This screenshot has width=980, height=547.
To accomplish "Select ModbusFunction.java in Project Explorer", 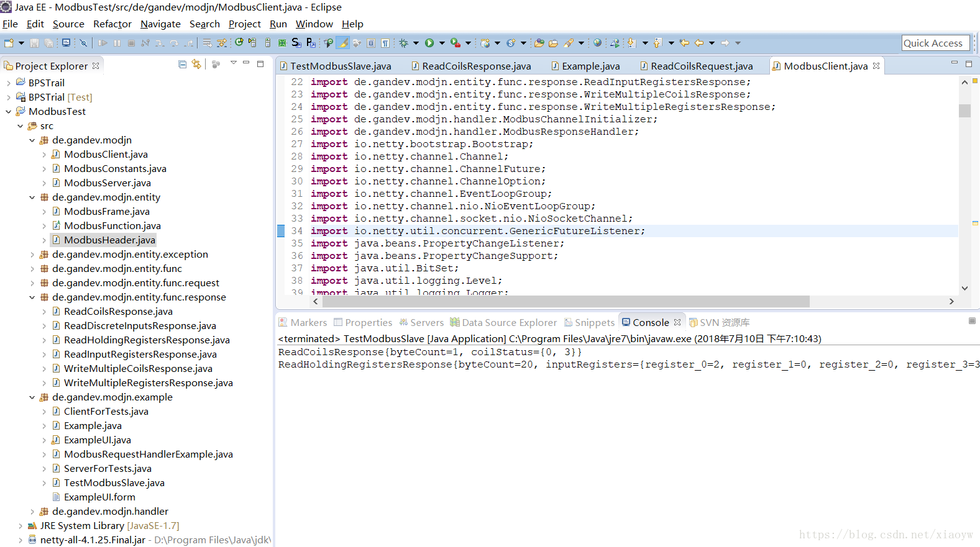I will tap(112, 226).
